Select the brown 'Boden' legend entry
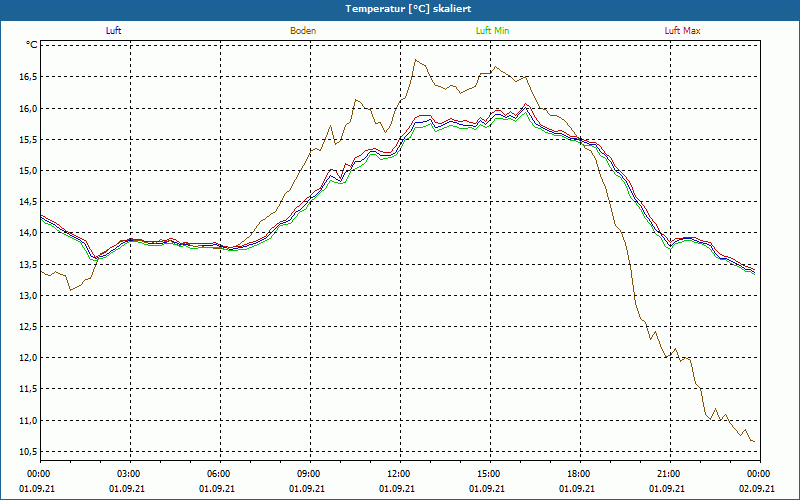This screenshot has width=800, height=500. pos(303,31)
